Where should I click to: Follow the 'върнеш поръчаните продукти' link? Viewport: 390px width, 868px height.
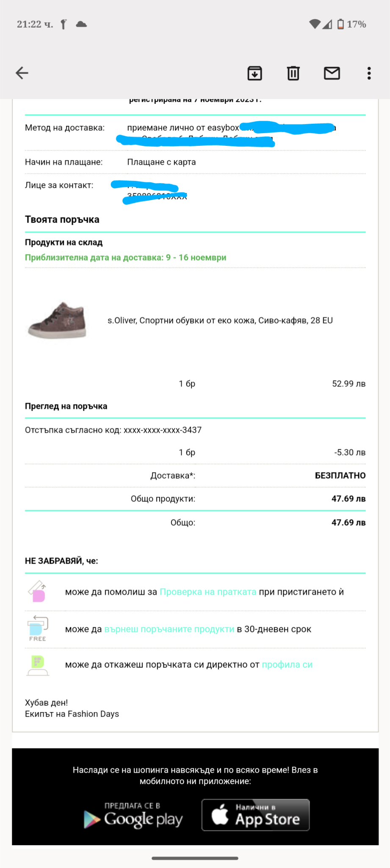click(x=169, y=629)
